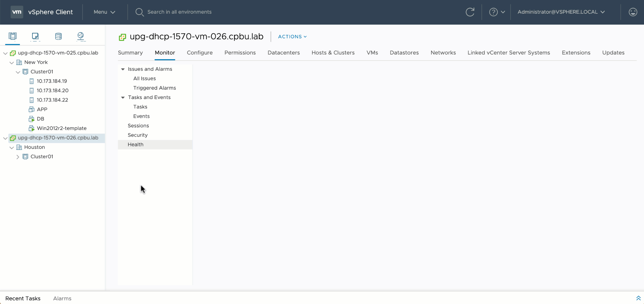This screenshot has width=644, height=304.
Task: Open the Storage inventory view icon
Action: pos(58,36)
